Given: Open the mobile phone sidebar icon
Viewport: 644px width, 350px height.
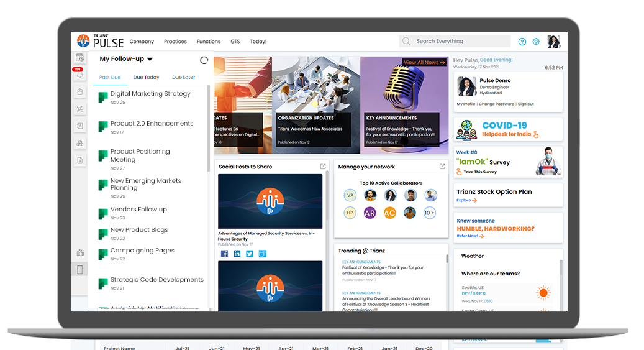Looking at the screenshot, I should coord(79,270).
